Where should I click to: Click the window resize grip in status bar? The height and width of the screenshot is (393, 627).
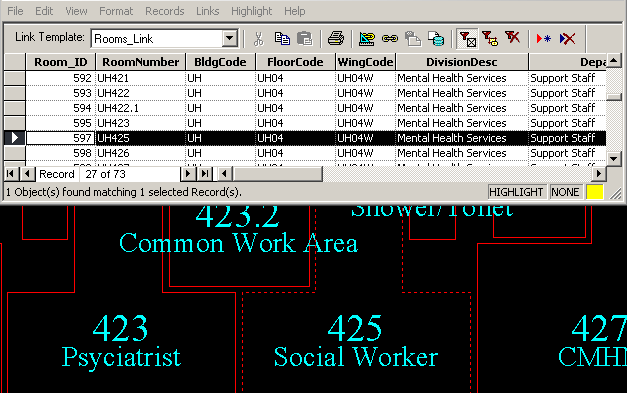pyautogui.click(x=616, y=193)
